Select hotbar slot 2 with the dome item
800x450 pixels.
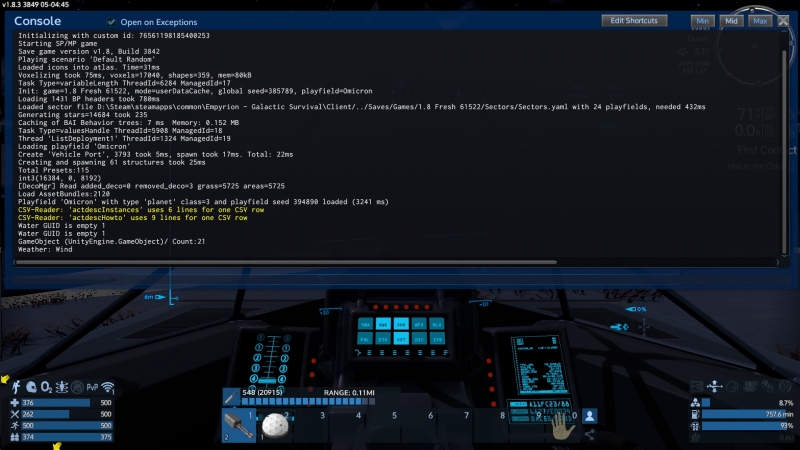tap(275, 425)
